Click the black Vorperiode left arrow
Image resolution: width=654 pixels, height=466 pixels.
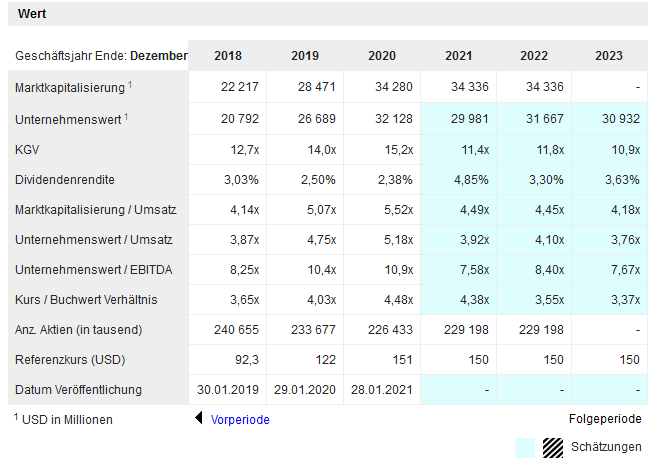coord(199,419)
